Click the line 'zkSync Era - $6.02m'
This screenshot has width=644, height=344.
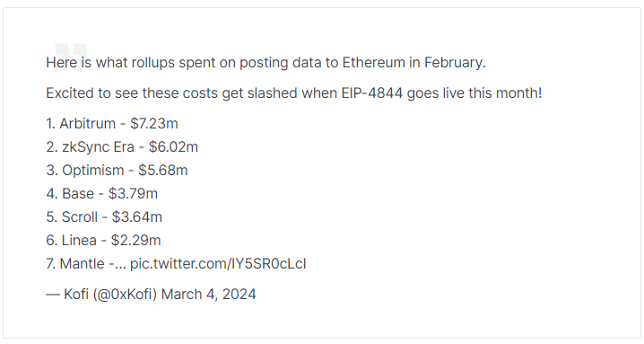[x=122, y=147]
